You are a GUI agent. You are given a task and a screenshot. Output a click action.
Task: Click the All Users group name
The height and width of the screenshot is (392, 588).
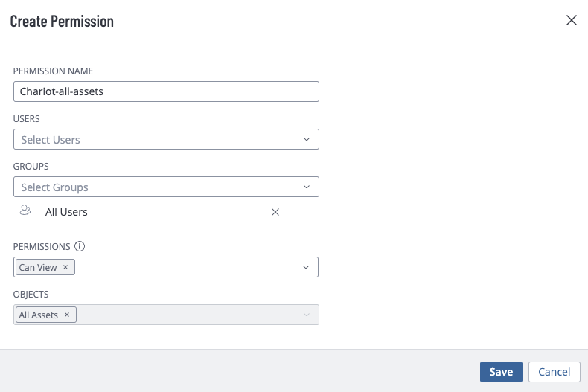click(66, 212)
